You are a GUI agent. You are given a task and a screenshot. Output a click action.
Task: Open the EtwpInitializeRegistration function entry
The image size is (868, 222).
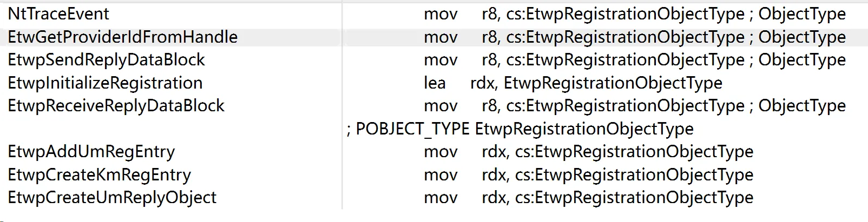tap(105, 83)
